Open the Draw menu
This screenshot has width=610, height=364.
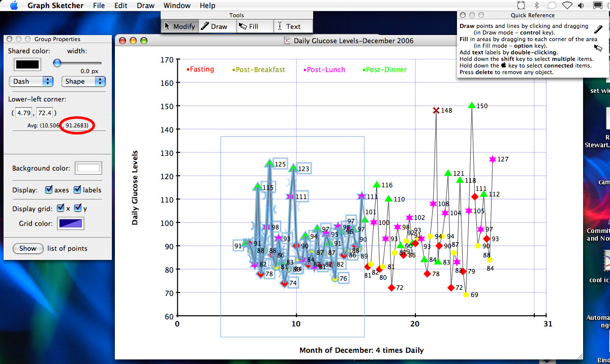145,6
